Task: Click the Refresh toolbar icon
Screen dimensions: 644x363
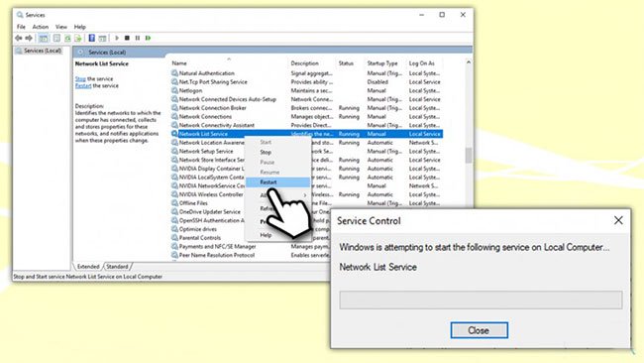Action: [x=67, y=38]
